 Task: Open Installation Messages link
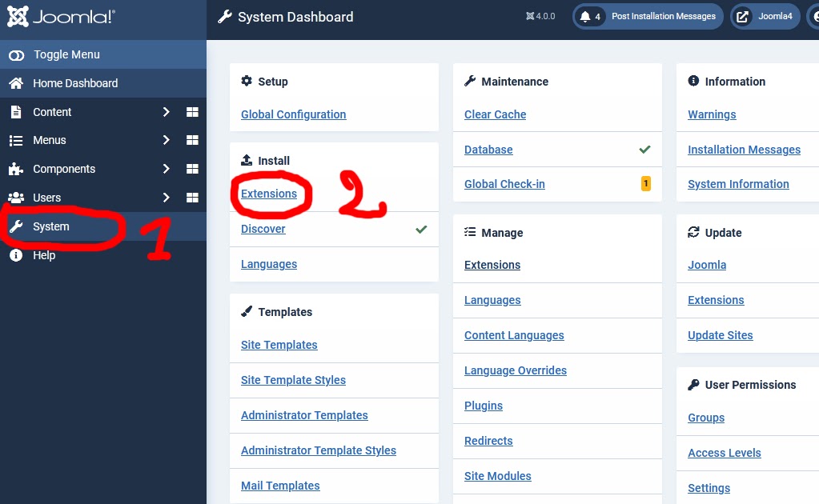pos(745,150)
